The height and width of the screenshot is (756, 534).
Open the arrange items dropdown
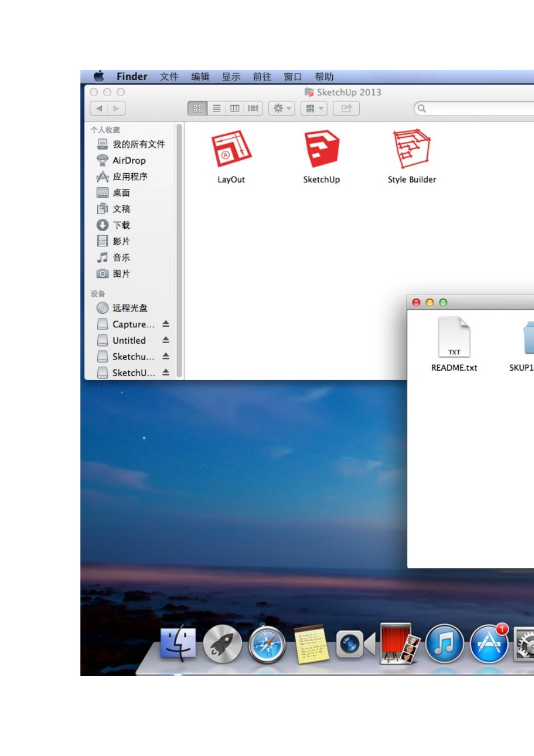(x=314, y=109)
